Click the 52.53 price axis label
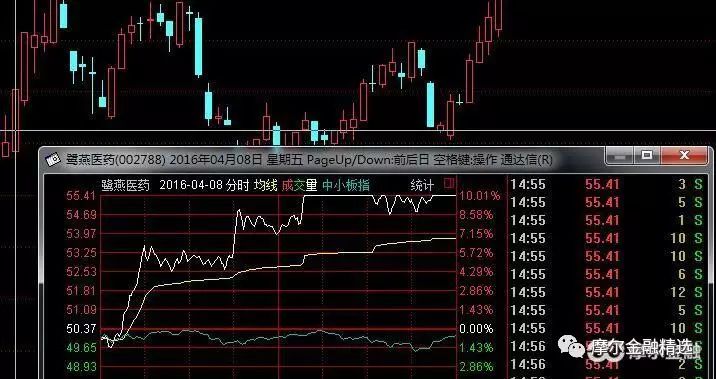The width and height of the screenshot is (716, 379). [81, 272]
